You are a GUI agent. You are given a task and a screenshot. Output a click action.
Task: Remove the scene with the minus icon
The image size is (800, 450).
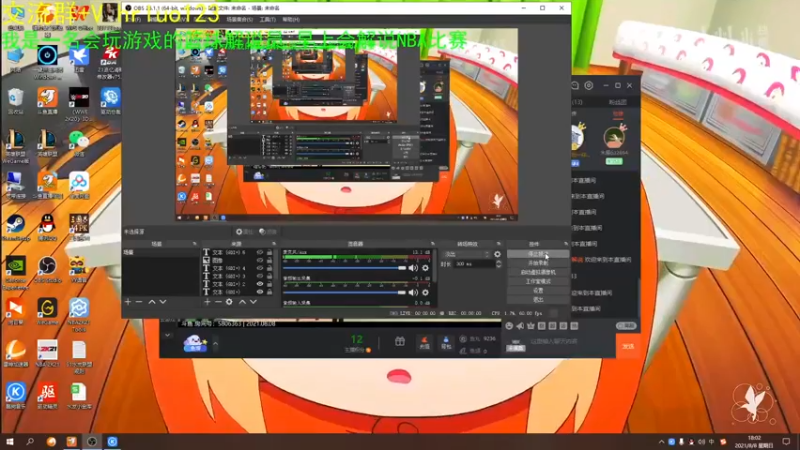coord(139,302)
